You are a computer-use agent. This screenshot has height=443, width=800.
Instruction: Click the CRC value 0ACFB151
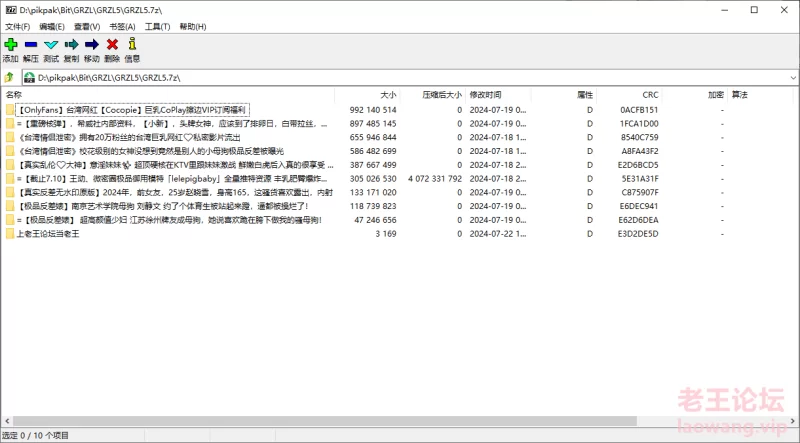point(639,110)
